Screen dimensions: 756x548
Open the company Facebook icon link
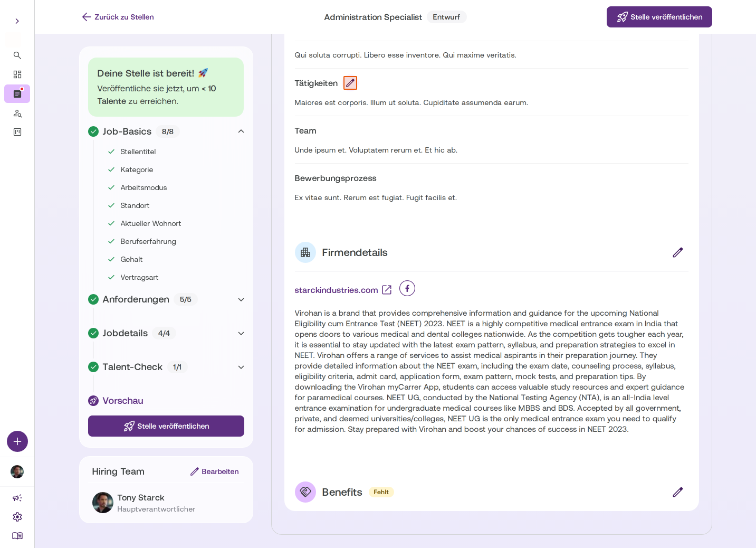point(407,289)
